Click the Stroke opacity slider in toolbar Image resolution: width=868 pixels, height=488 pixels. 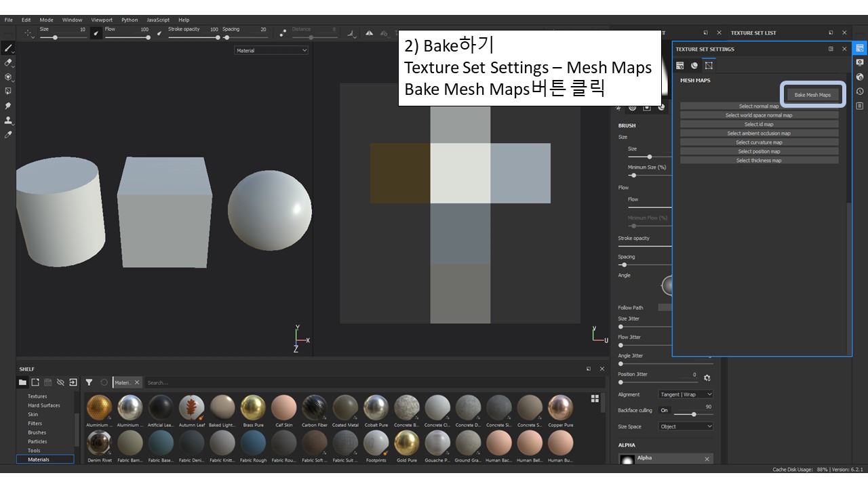pyautogui.click(x=194, y=37)
